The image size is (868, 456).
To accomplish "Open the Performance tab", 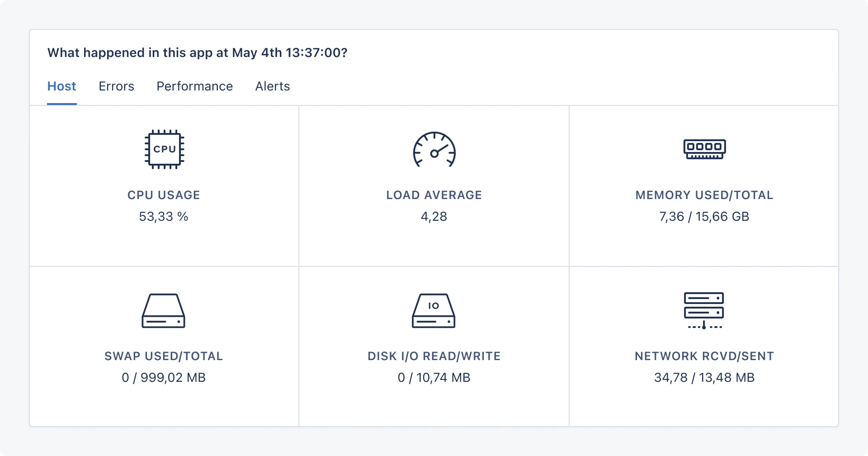I will (194, 86).
